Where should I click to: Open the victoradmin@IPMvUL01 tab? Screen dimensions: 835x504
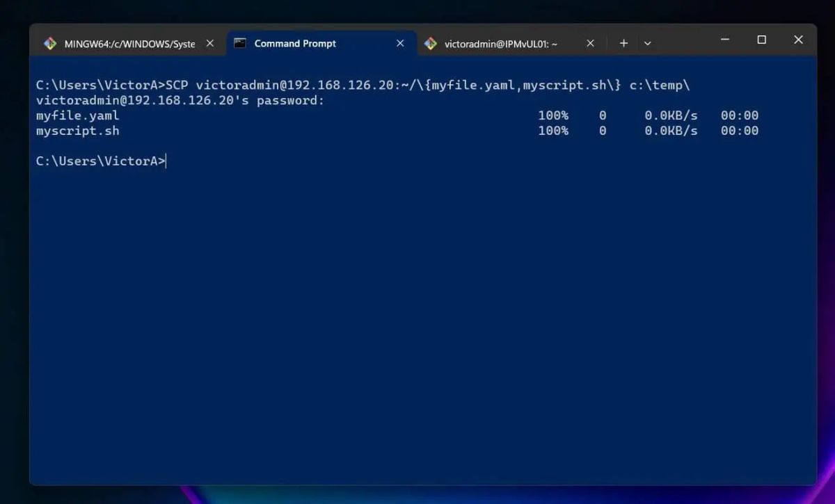click(x=511, y=43)
